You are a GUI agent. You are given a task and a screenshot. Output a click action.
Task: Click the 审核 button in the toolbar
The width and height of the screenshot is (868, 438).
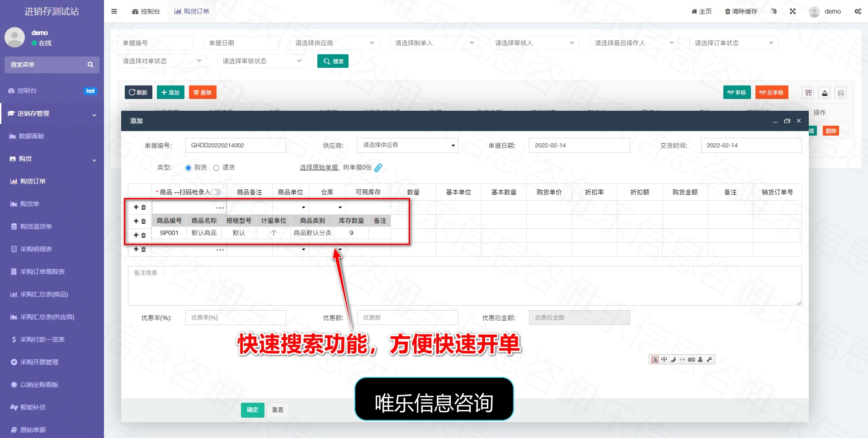(x=737, y=92)
